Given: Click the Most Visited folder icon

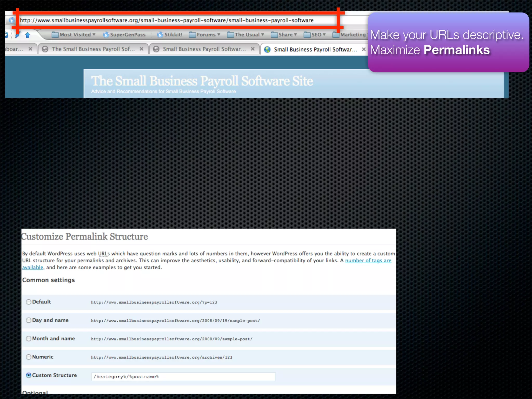Looking at the screenshot, I should coord(55,35).
